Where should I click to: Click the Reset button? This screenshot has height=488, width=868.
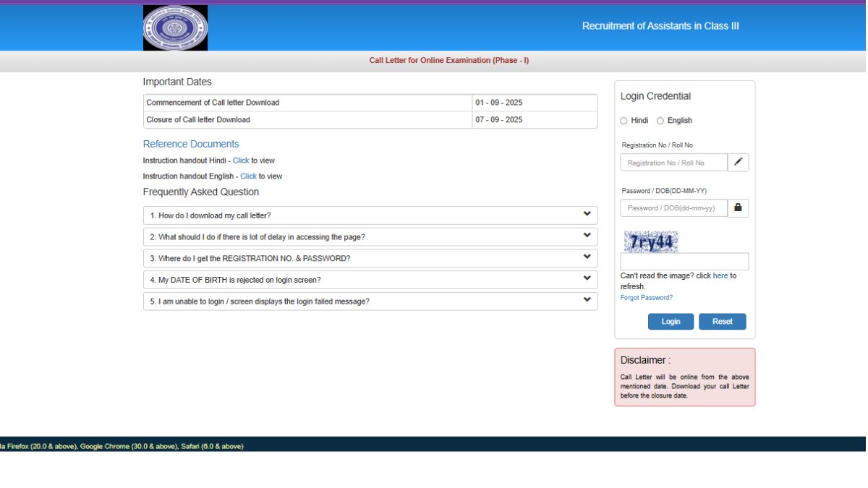[x=722, y=322]
